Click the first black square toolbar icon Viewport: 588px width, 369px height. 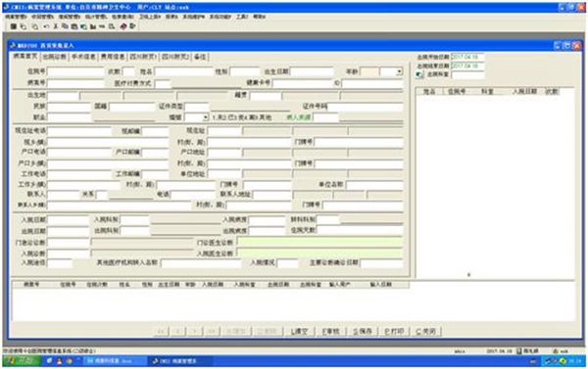13,26
